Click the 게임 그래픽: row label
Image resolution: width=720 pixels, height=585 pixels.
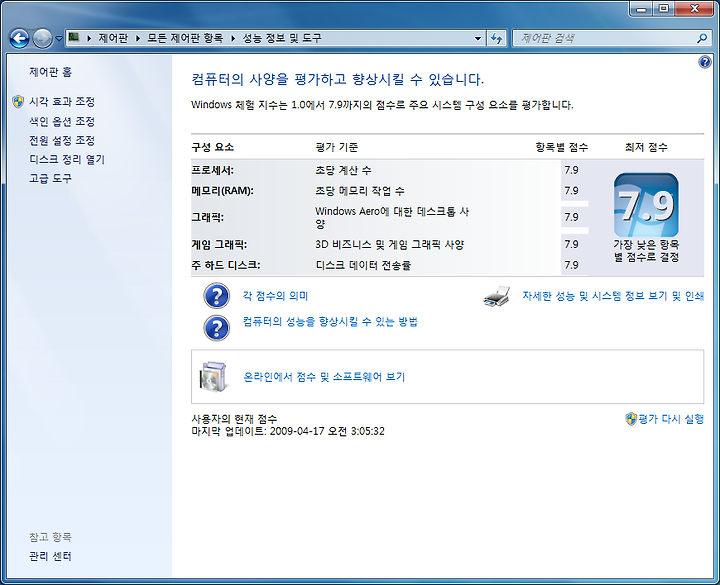(219, 244)
